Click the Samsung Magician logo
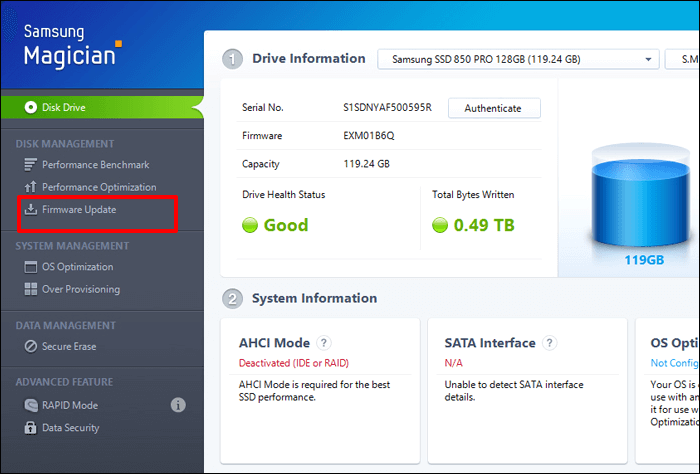The image size is (700, 474). tap(72, 46)
